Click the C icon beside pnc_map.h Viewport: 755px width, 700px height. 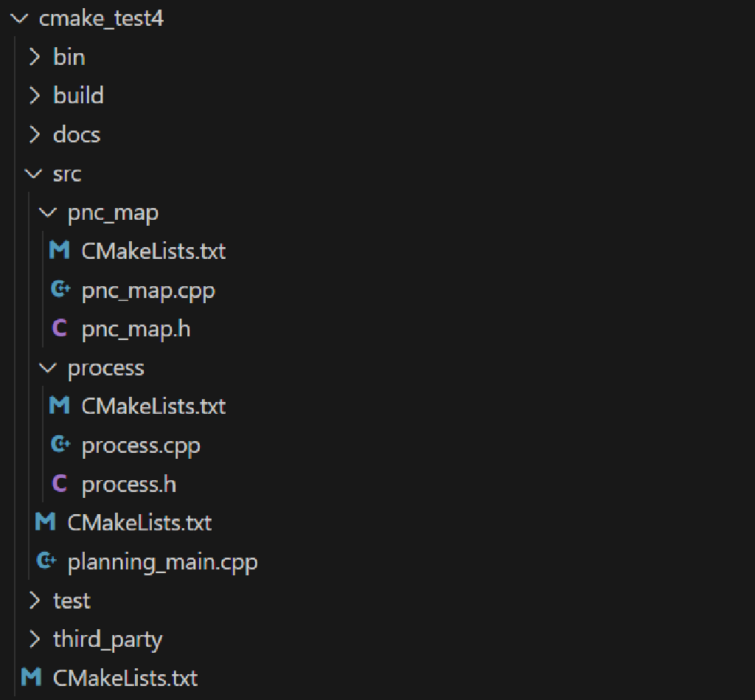click(x=60, y=328)
